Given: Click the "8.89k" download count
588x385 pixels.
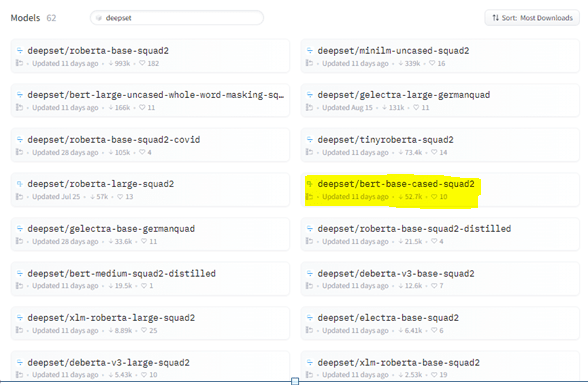Looking at the screenshot, I should coord(123,330).
